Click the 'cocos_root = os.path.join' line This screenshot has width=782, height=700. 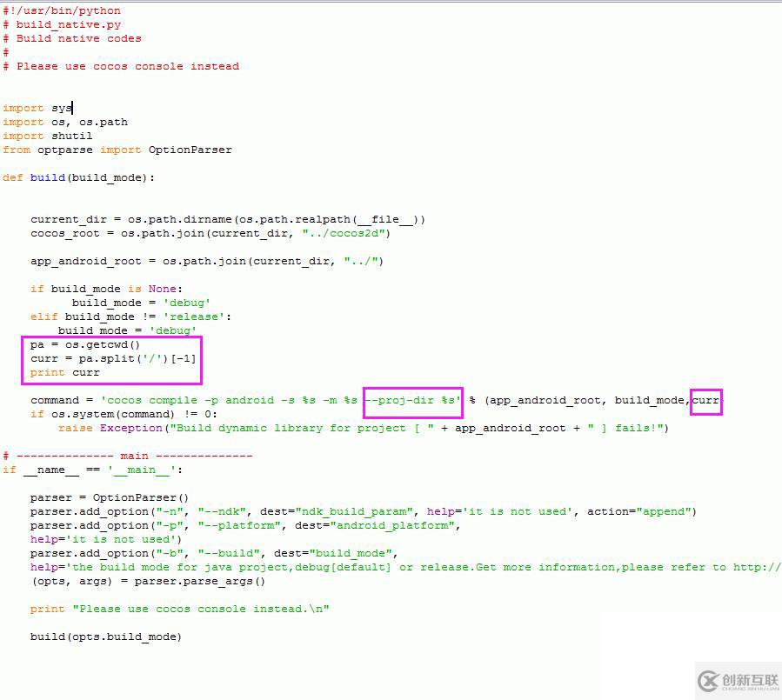pyautogui.click(x=211, y=233)
